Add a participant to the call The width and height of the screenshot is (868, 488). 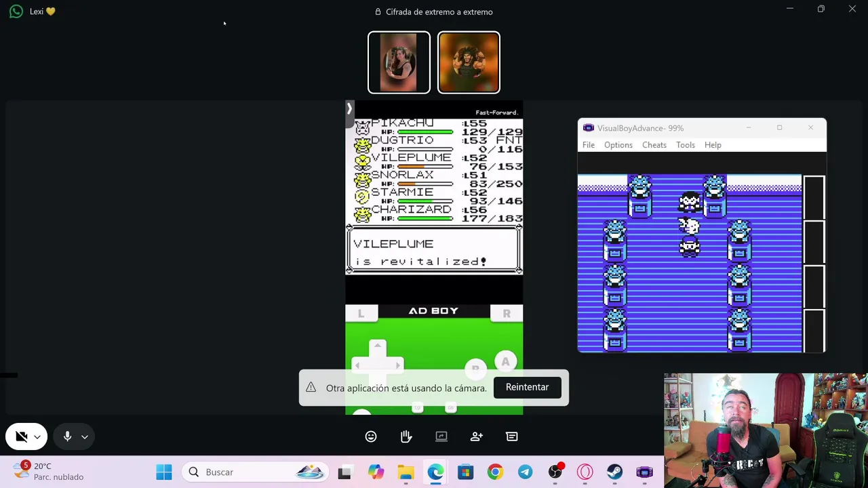[477, 436]
